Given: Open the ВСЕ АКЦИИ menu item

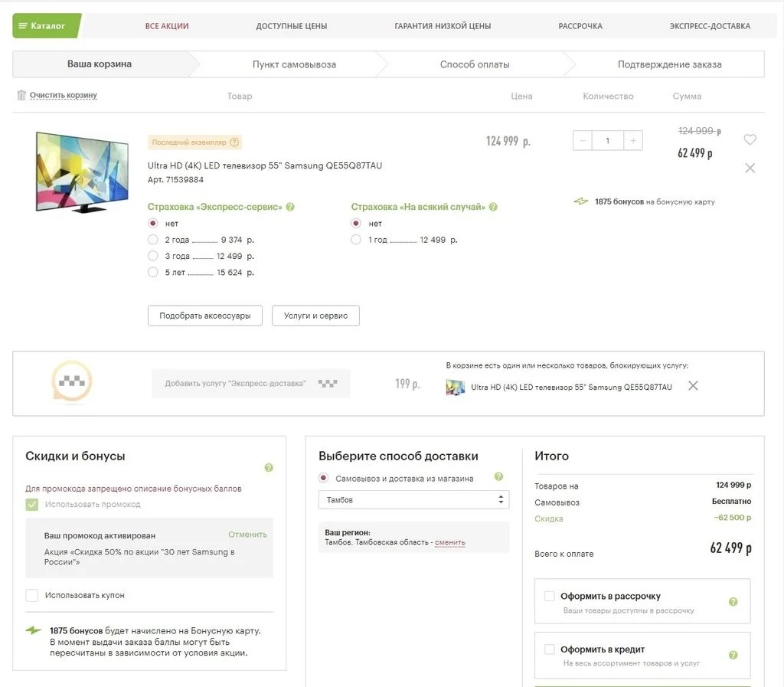Looking at the screenshot, I should click(x=167, y=26).
